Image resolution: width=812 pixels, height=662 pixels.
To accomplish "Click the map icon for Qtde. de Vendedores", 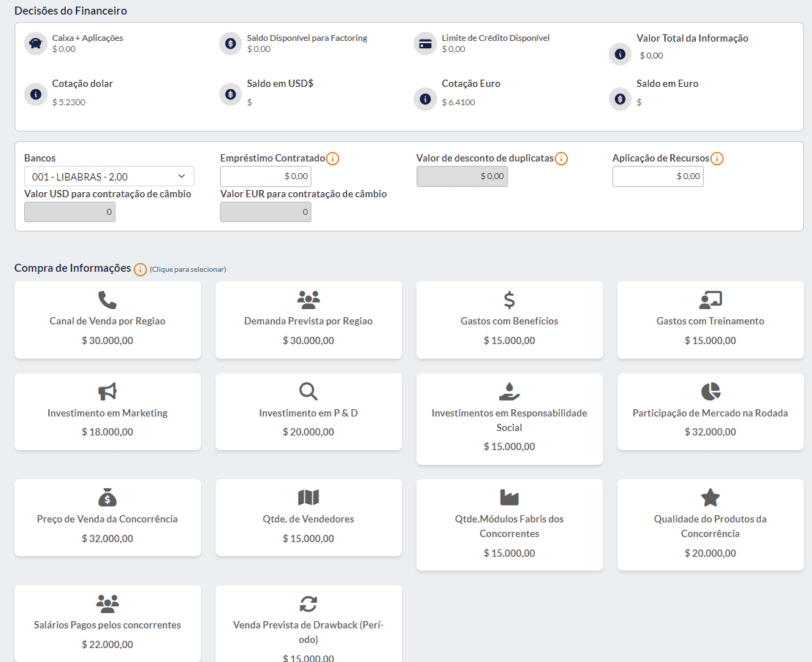I will 308,498.
